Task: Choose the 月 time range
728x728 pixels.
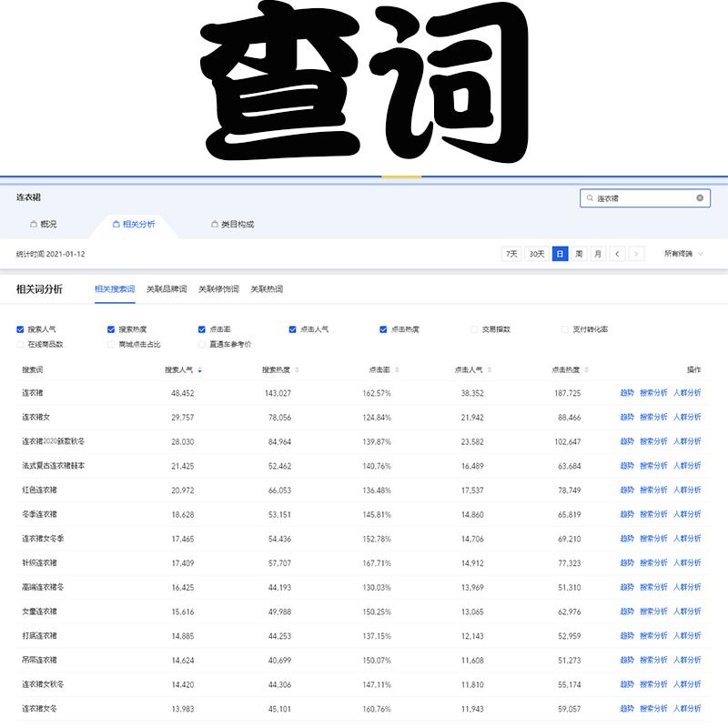Action: pyautogui.click(x=598, y=254)
